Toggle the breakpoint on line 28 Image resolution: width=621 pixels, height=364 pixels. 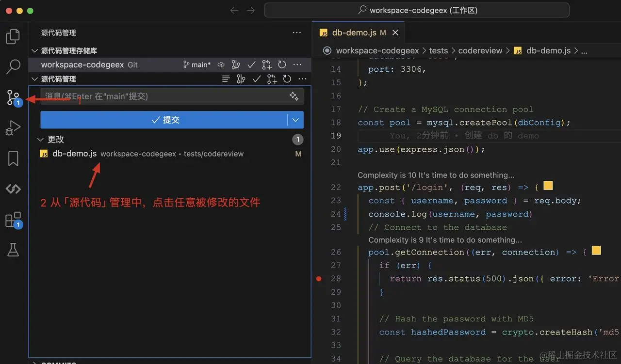tap(319, 279)
